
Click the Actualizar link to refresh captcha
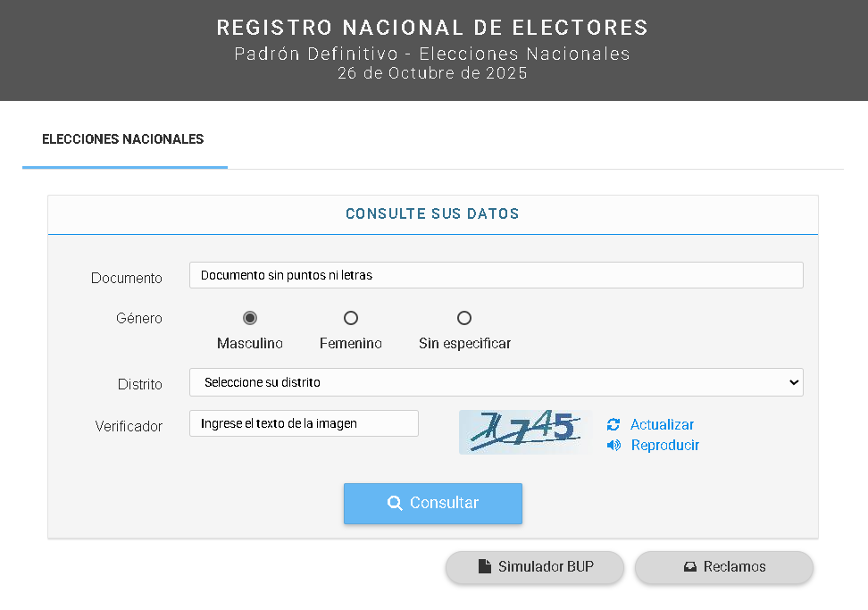662,425
